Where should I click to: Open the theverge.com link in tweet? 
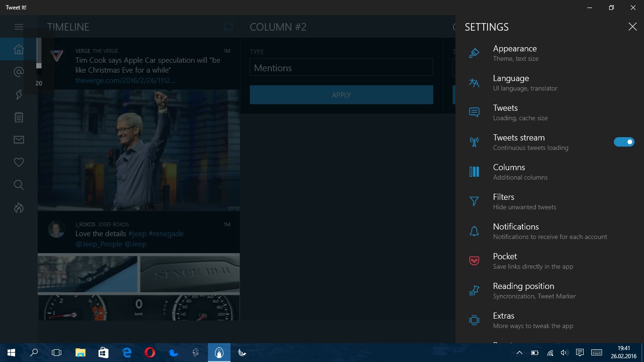click(x=125, y=81)
